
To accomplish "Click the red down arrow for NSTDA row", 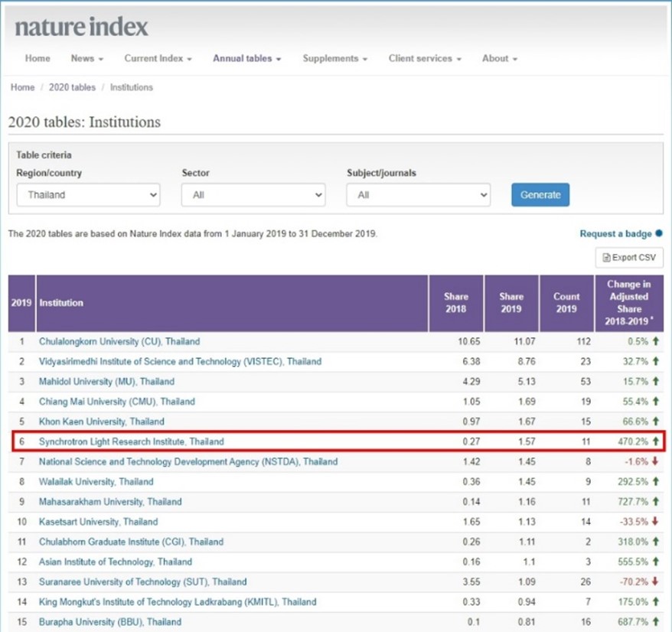I will (x=655, y=461).
